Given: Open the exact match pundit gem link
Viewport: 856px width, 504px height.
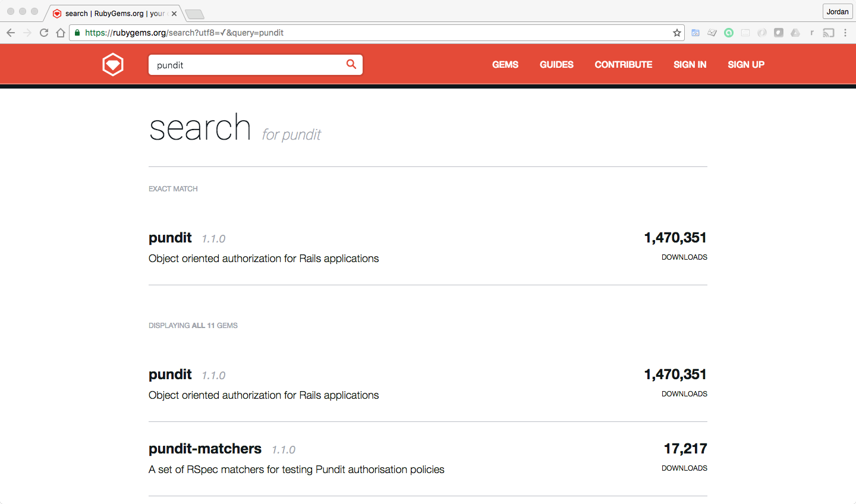Looking at the screenshot, I should [170, 238].
